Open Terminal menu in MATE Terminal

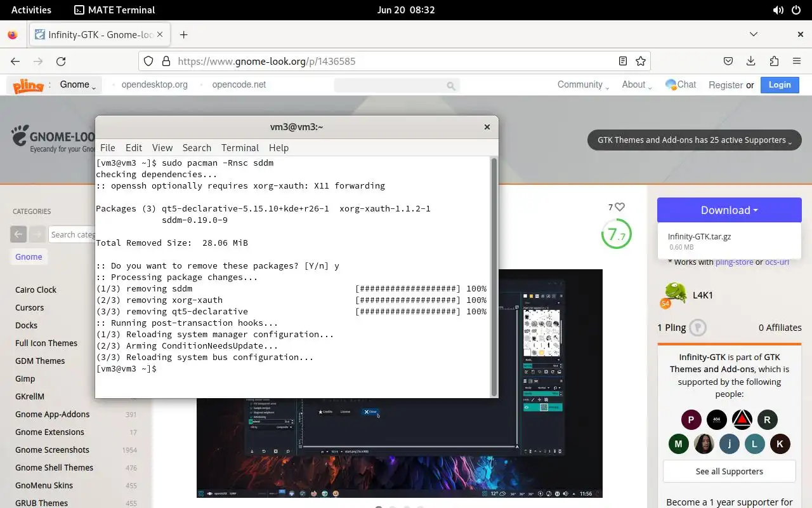[240, 147]
